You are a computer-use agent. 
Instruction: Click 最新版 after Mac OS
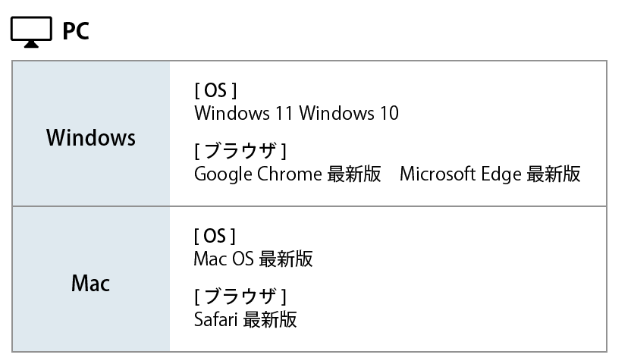tap(285, 259)
